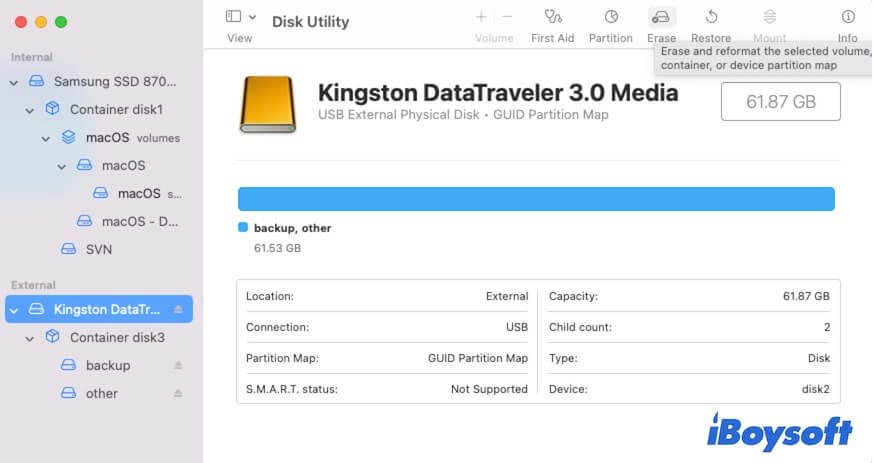Eject the backup volume
Image resolution: width=874 pixels, height=463 pixels.
(178, 365)
